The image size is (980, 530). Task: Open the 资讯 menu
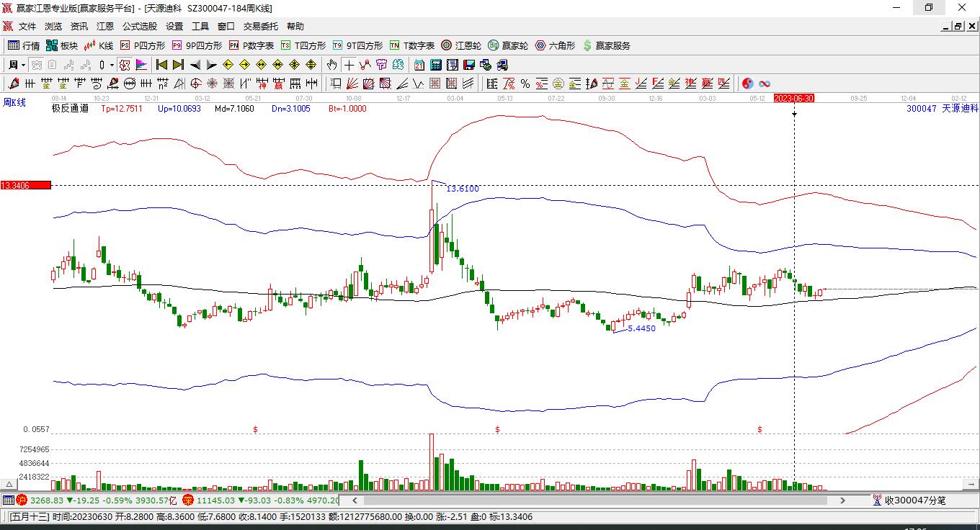point(79,27)
